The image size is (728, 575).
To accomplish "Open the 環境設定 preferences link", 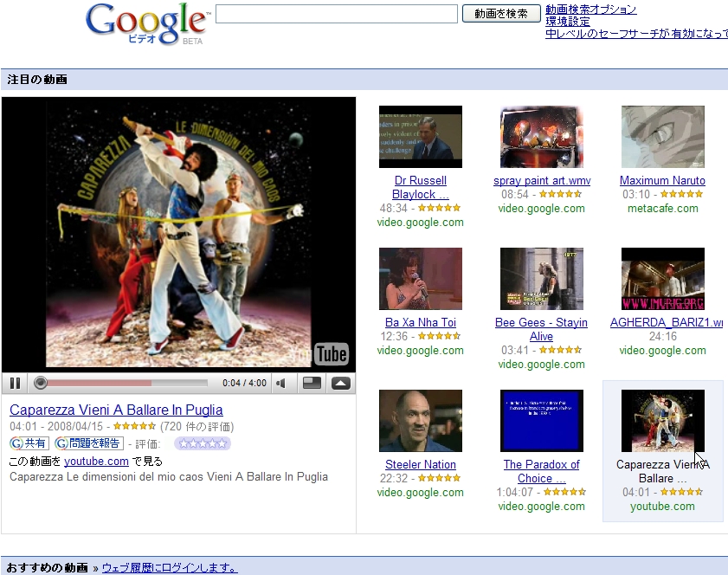I will 568,22.
